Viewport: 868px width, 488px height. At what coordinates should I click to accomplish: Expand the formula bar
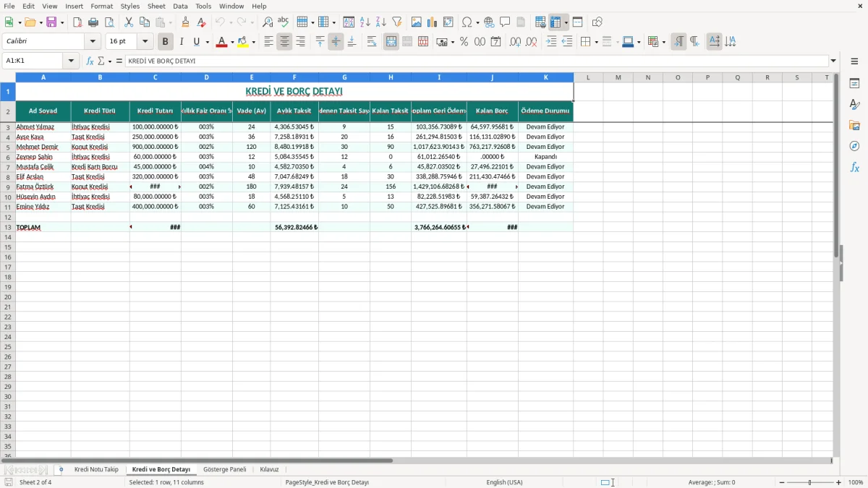[x=833, y=61]
